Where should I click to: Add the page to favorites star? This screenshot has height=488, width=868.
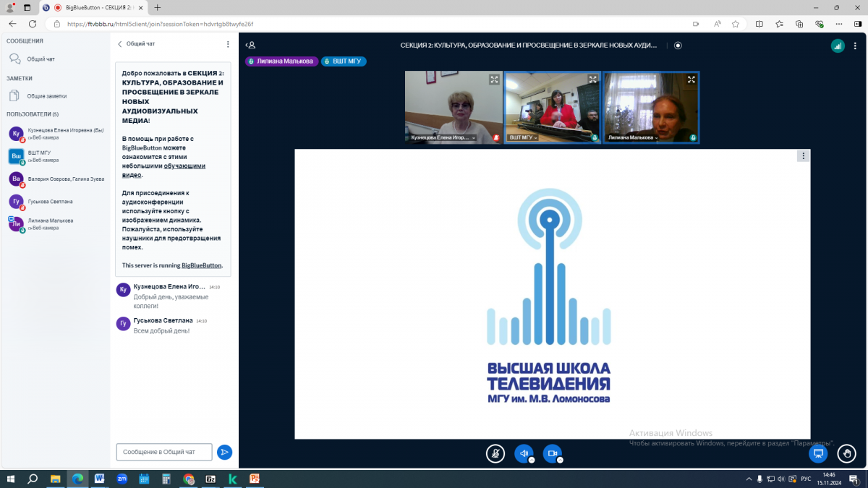pos(736,23)
